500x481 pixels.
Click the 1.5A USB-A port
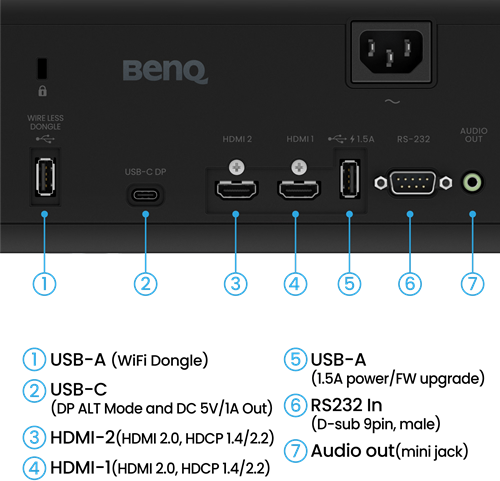point(350,179)
